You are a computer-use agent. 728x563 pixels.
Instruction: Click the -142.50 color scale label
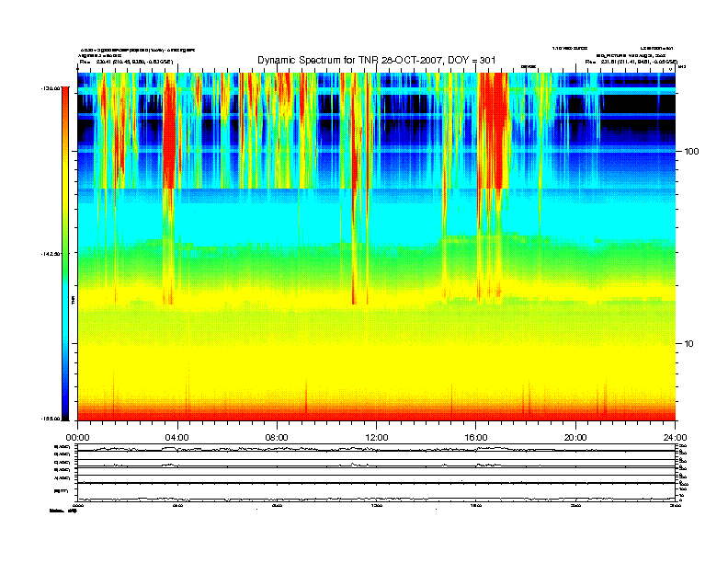[x=51, y=254]
